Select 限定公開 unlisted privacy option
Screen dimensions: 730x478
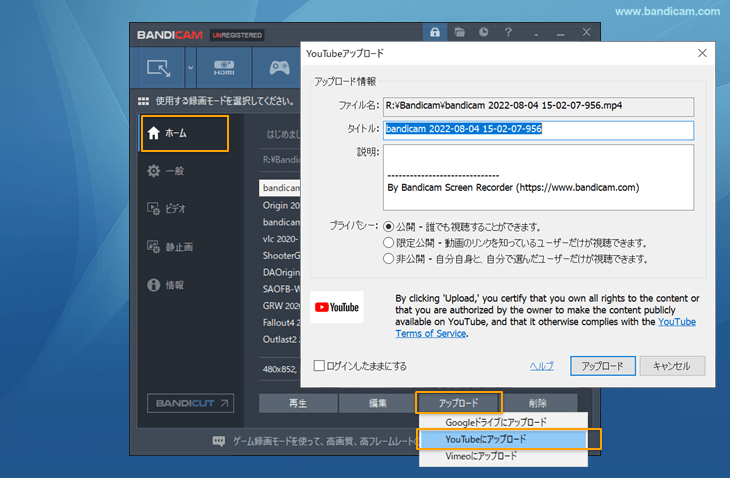click(x=388, y=242)
